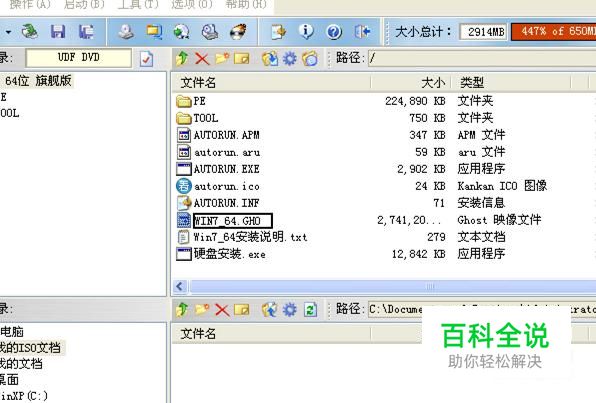Viewport: 596px width, 403px height.
Task: Click the Exit door icon
Action: (x=362, y=32)
